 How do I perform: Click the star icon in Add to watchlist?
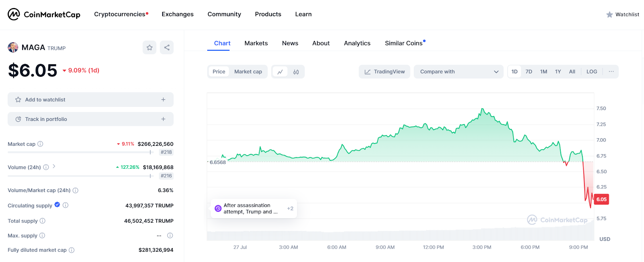[18, 100]
